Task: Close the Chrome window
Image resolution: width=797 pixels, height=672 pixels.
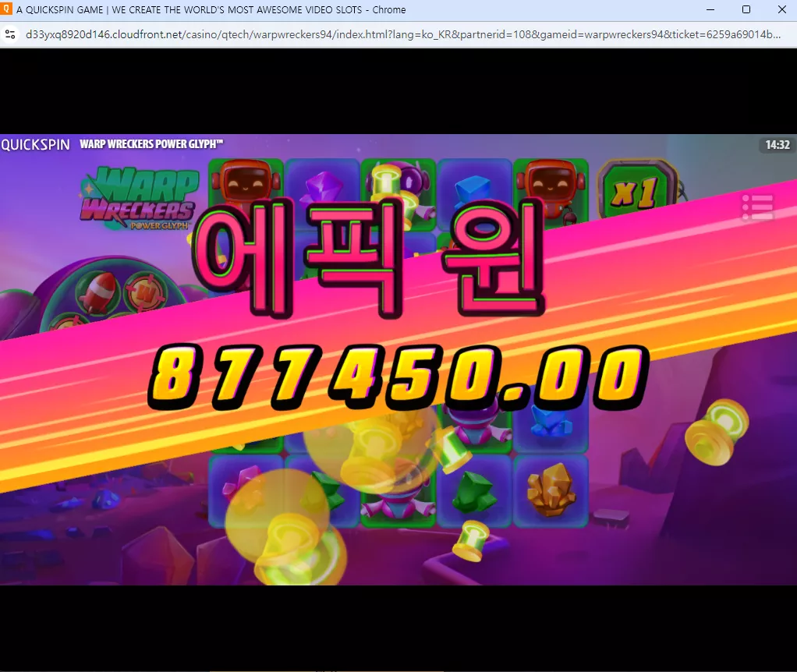Action: click(x=781, y=9)
